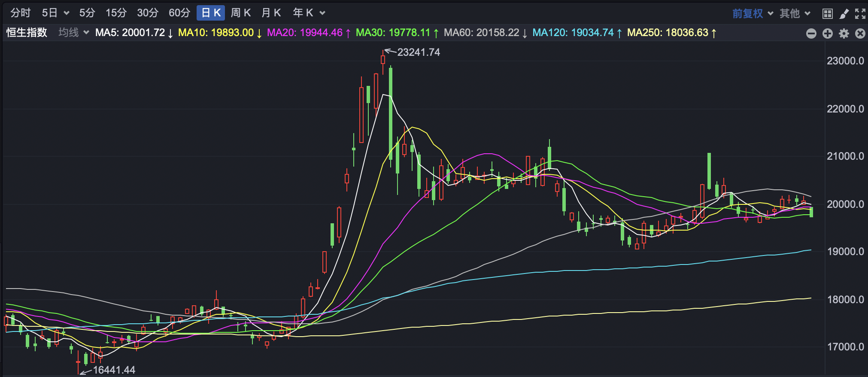Select the 5分 minute chart
The width and height of the screenshot is (868, 377).
click(x=87, y=13)
